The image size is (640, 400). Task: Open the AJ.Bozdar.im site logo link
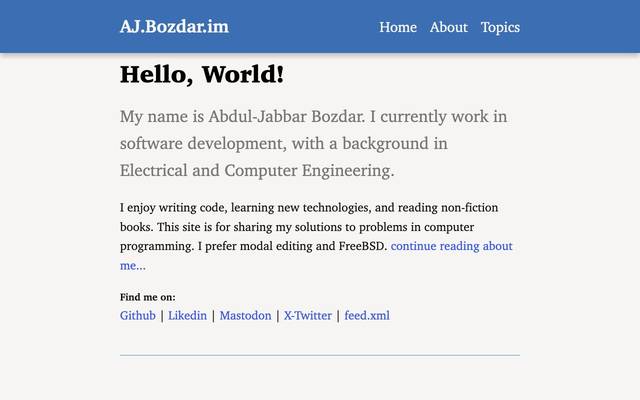[x=174, y=27]
